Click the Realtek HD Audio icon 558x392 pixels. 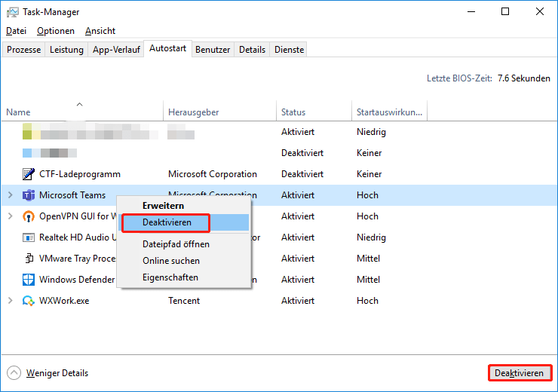[x=29, y=237]
